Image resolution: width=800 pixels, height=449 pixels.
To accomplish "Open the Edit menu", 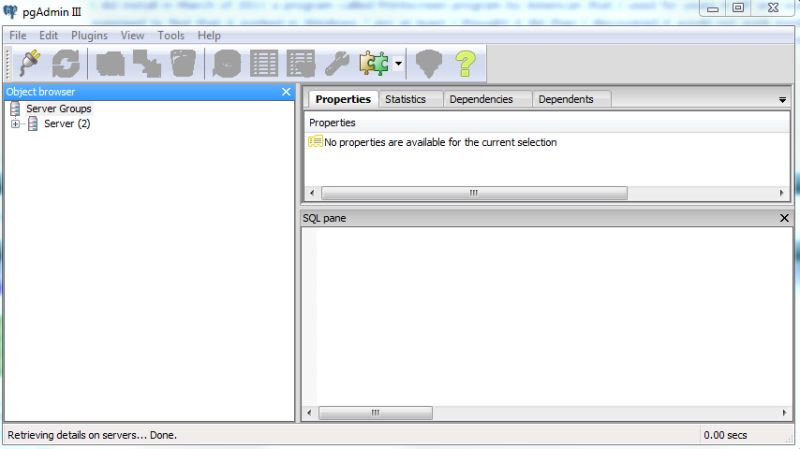I will point(48,35).
